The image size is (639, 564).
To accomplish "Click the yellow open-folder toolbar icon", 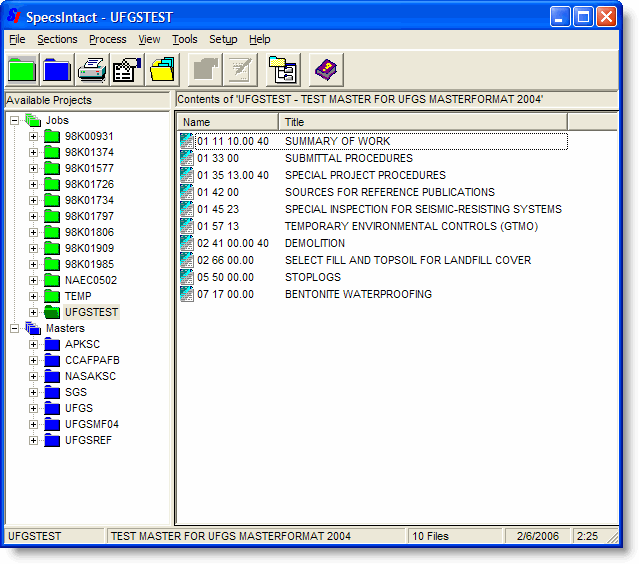I will 162,70.
